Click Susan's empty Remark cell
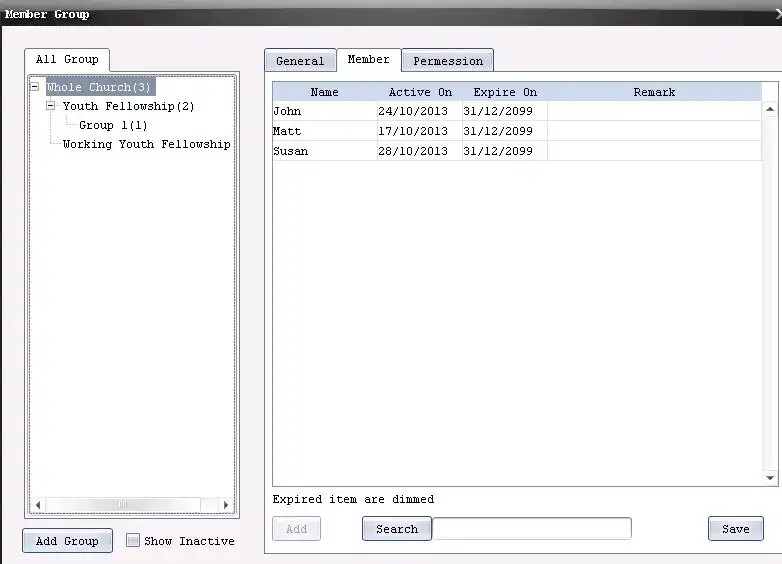The image size is (782, 564). coord(654,151)
